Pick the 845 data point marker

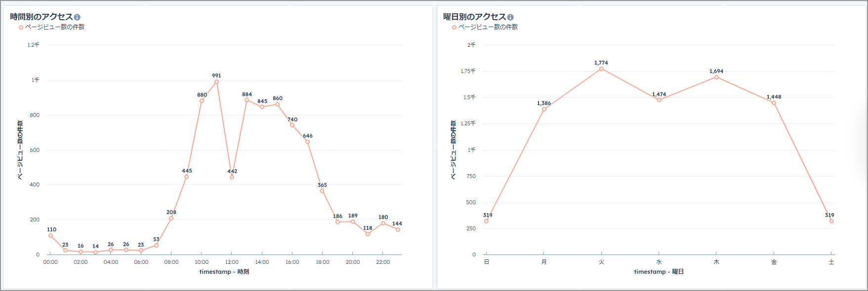tap(262, 107)
